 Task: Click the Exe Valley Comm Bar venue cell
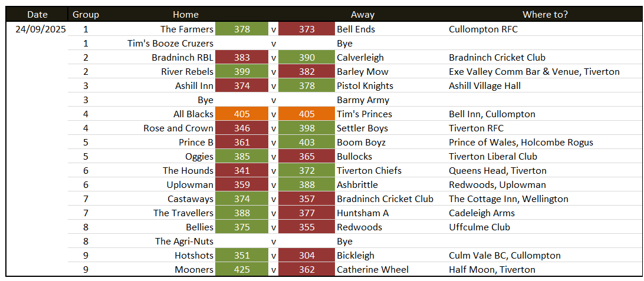534,71
